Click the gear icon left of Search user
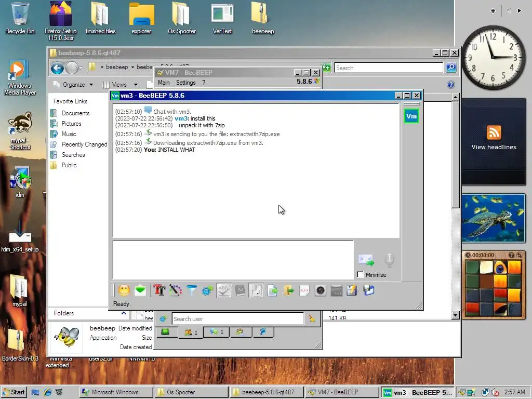532x399 pixels. click(x=164, y=319)
